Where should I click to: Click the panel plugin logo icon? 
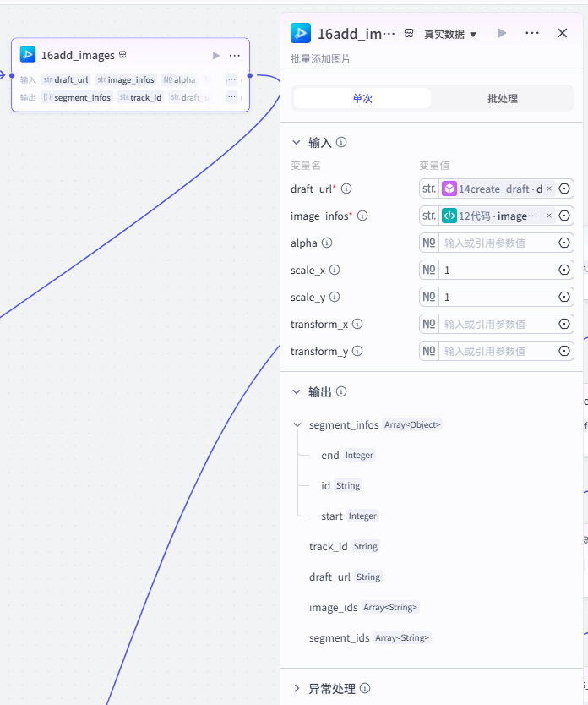coord(301,33)
